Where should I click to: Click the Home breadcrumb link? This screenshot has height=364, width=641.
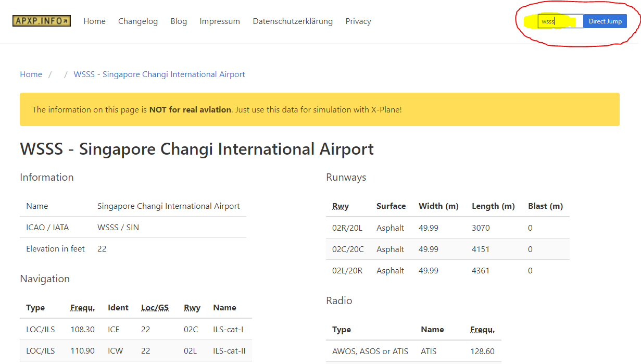(31, 74)
